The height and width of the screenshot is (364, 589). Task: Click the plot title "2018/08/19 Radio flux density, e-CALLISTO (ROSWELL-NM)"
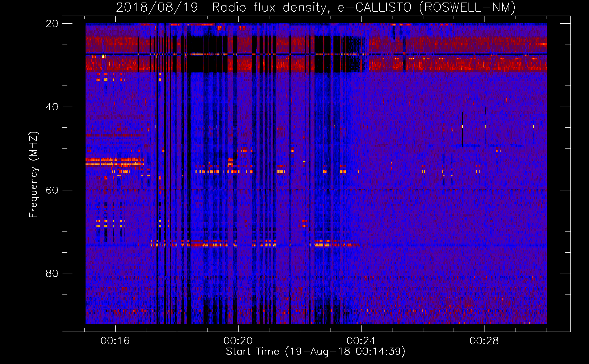point(316,7)
